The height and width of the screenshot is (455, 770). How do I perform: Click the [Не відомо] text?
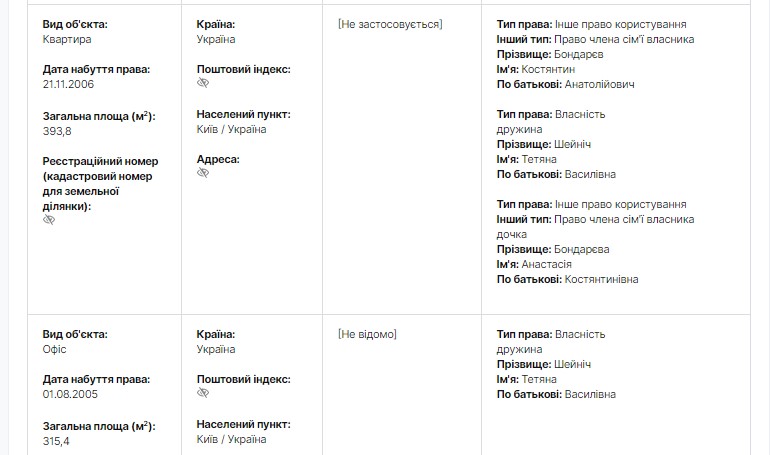(x=367, y=334)
